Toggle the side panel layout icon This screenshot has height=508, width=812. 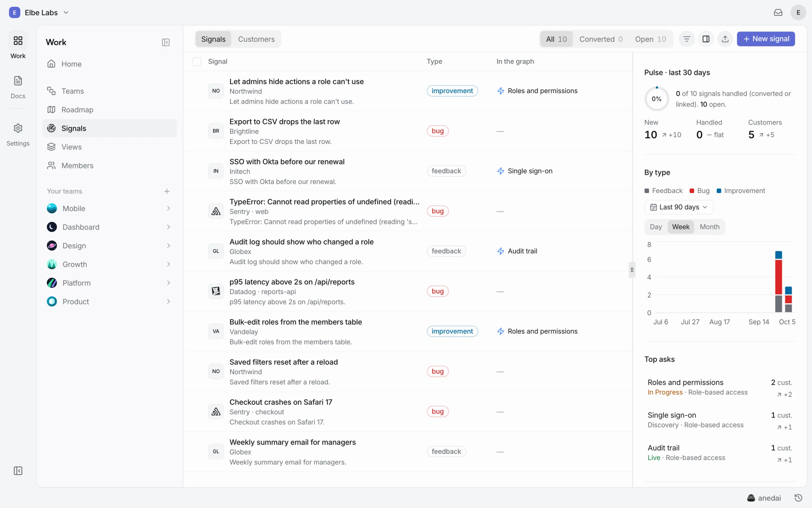pyautogui.click(x=706, y=39)
